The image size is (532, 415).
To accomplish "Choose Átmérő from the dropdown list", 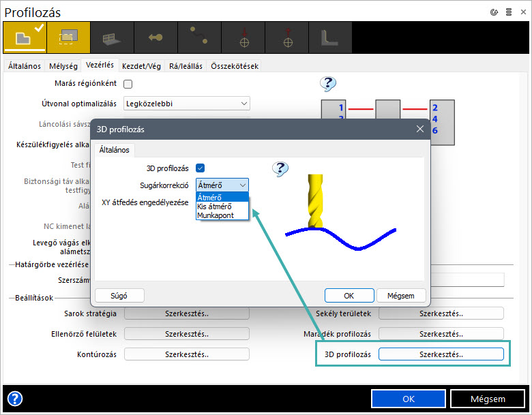I will 222,198.
